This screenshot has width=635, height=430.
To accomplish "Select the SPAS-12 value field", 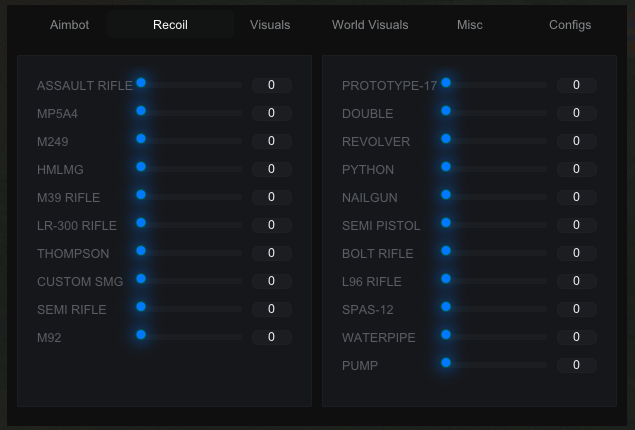I will coord(576,310).
